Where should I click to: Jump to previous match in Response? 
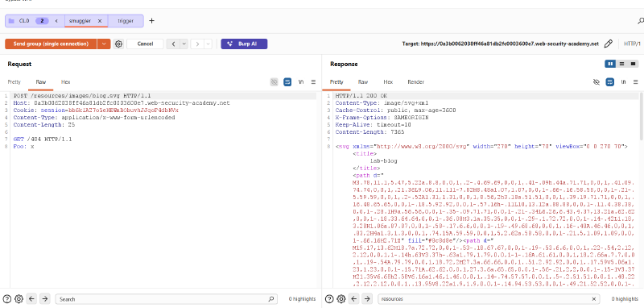354,299
